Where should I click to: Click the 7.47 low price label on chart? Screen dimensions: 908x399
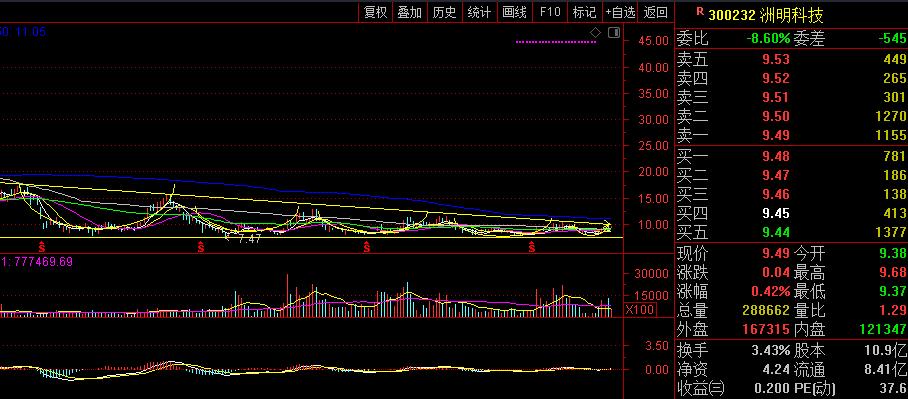(250, 239)
